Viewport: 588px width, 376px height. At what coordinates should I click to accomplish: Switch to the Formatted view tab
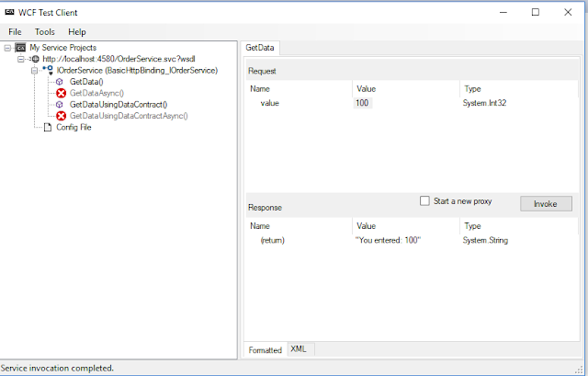click(x=266, y=350)
